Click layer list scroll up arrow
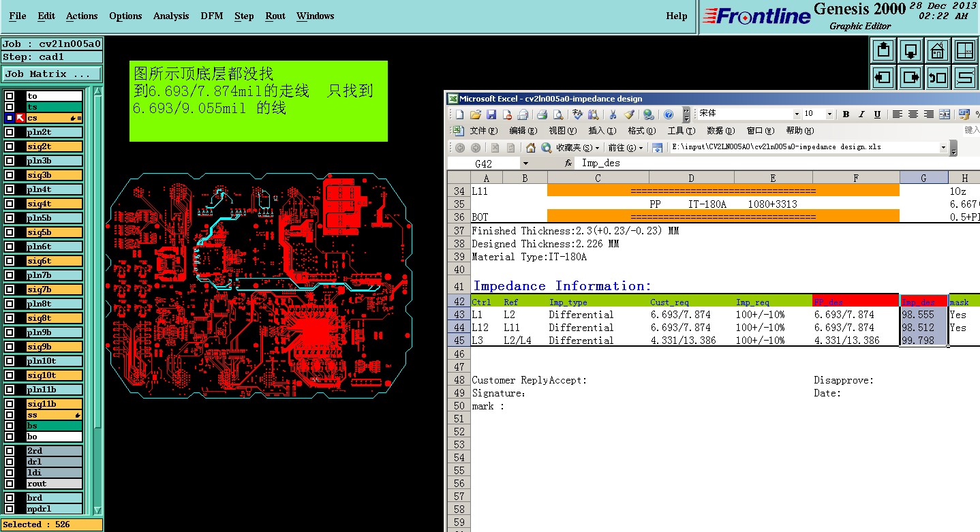This screenshot has width=980, height=532. pyautogui.click(x=97, y=91)
